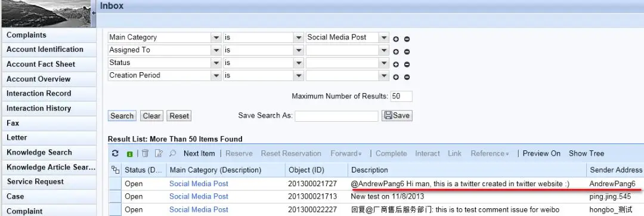The height and width of the screenshot is (216, 644).
Task: Refresh the result list
Action: [116, 153]
